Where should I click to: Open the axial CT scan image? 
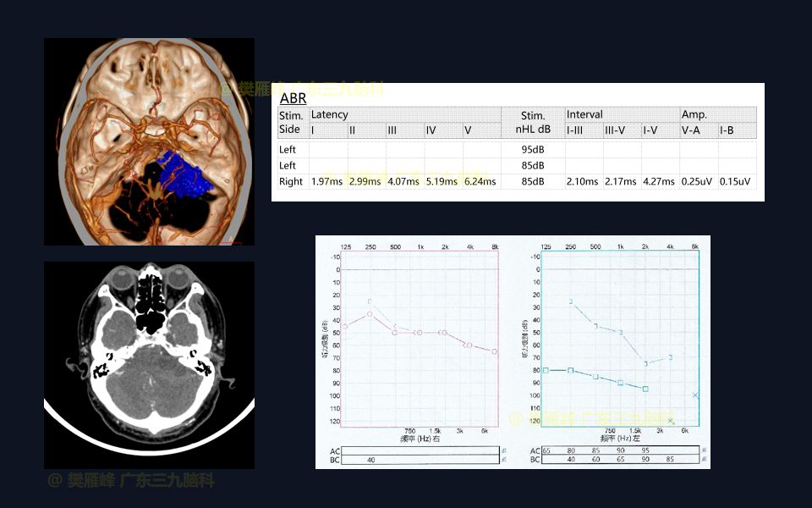tap(149, 364)
